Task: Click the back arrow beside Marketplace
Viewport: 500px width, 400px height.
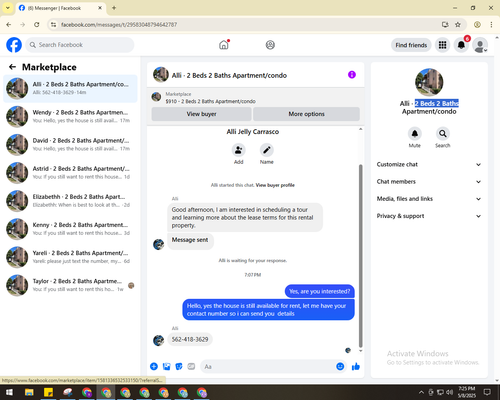Action: pos(12,67)
